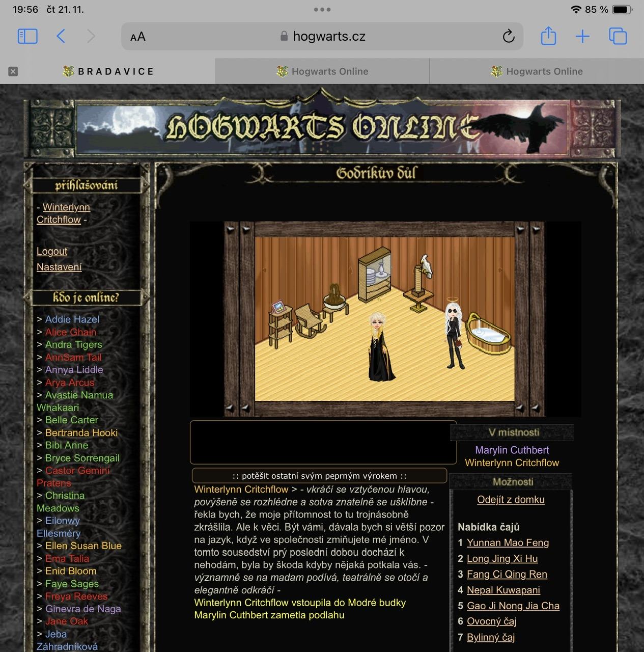Click Ginevra de Naga in online list

83,609
